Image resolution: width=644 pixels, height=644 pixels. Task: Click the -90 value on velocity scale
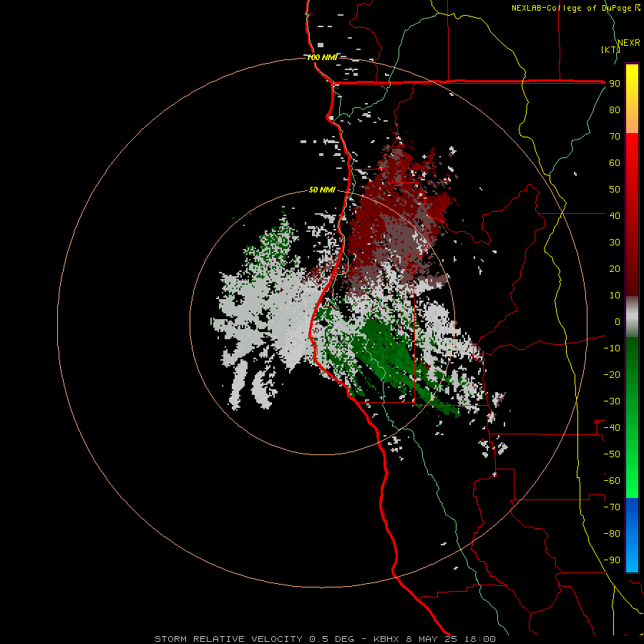(612, 560)
